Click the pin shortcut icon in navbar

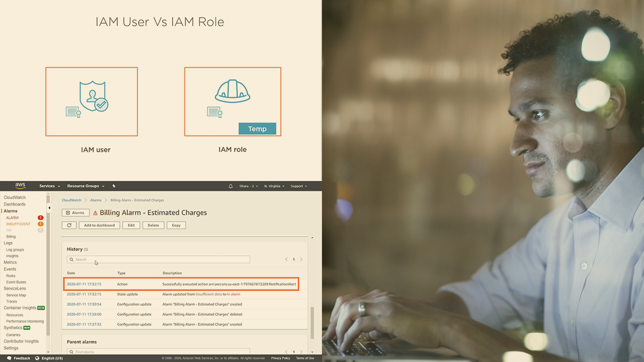point(114,186)
